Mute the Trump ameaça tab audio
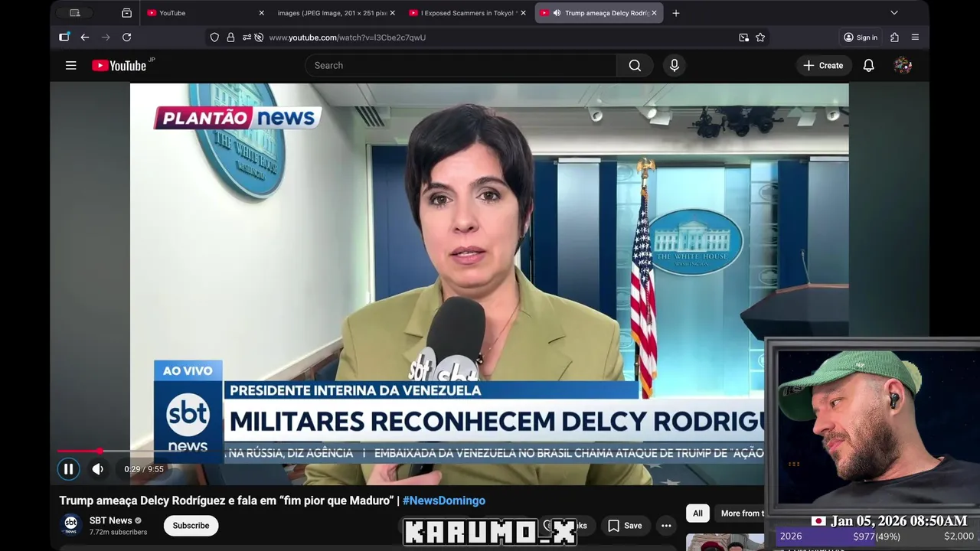Viewport: 980px width, 551px height. tap(557, 13)
